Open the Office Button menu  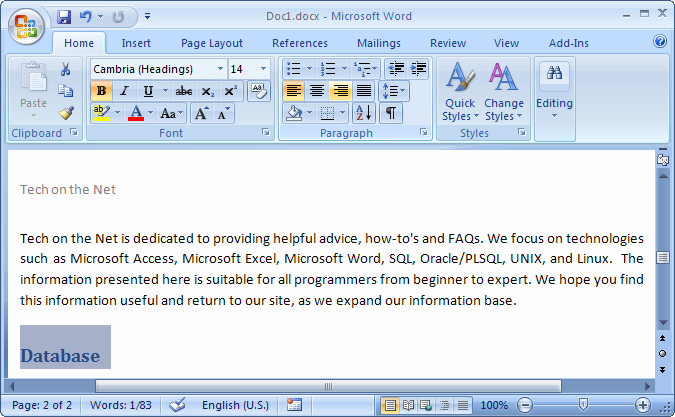point(26,26)
